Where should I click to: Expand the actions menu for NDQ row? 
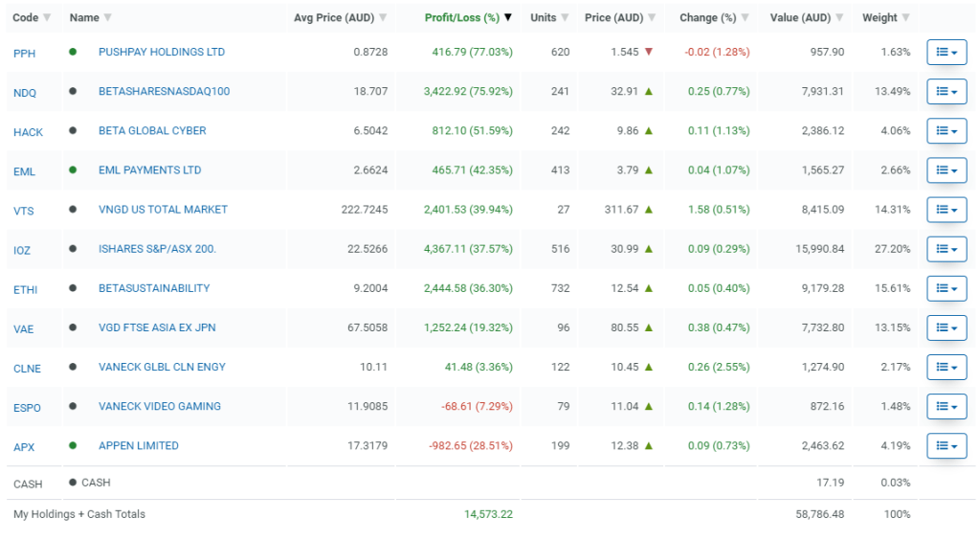click(947, 92)
